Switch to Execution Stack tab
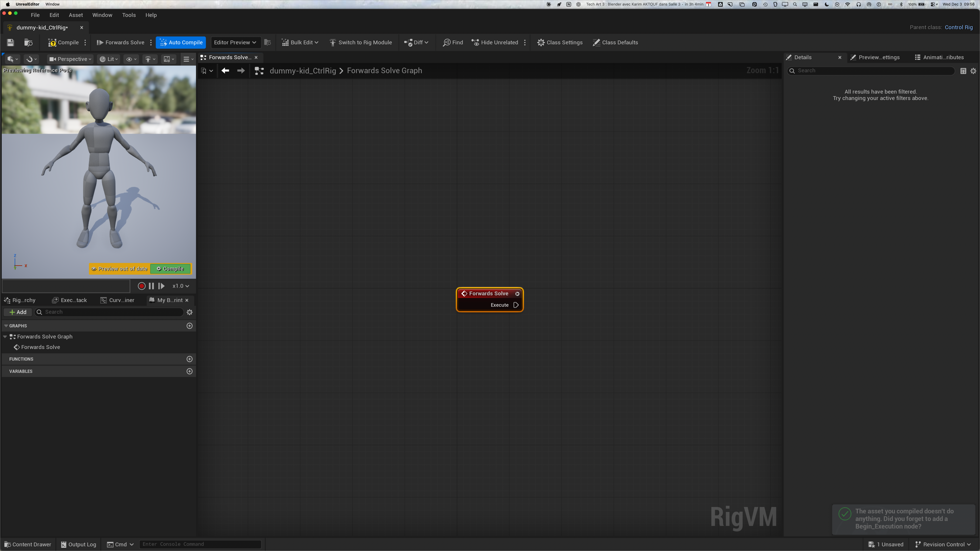Viewport: 980px width, 551px height. (x=70, y=300)
